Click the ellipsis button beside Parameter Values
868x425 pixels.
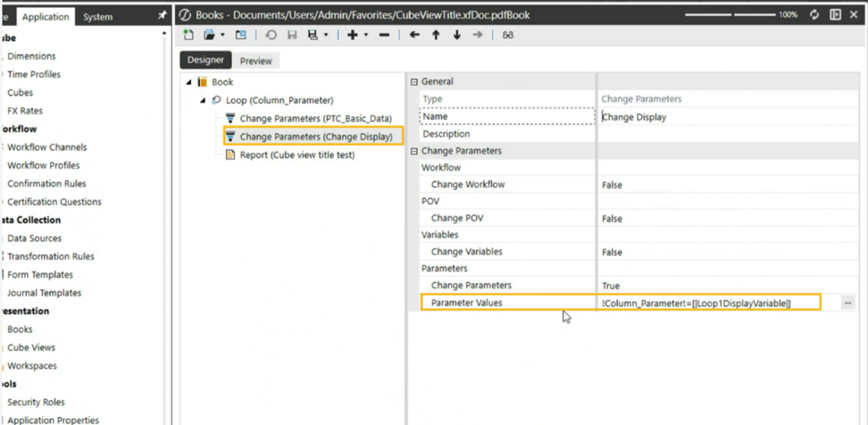point(848,303)
